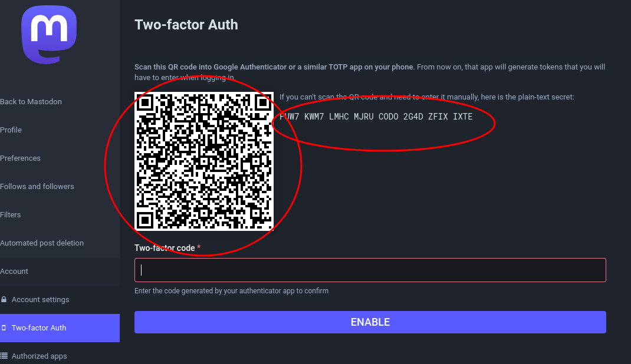Open Follows and followers page
Viewport: 631px width, 364px height.
pos(37,187)
